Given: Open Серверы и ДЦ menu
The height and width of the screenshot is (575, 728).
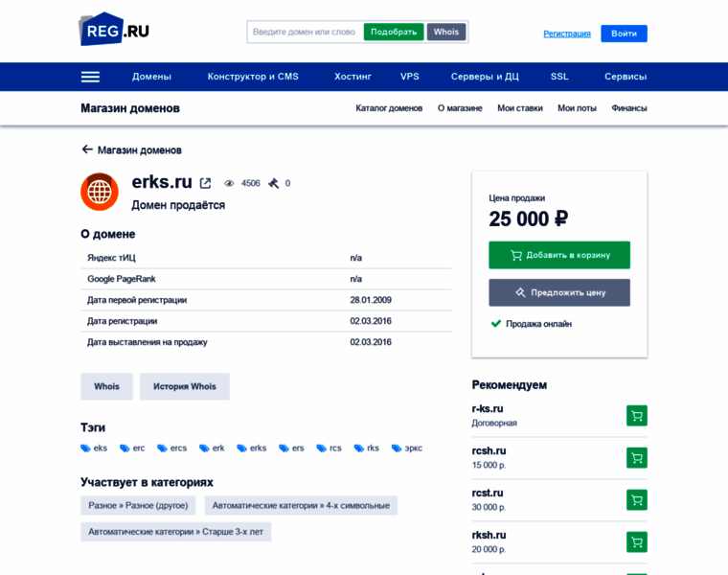Looking at the screenshot, I should tap(486, 77).
